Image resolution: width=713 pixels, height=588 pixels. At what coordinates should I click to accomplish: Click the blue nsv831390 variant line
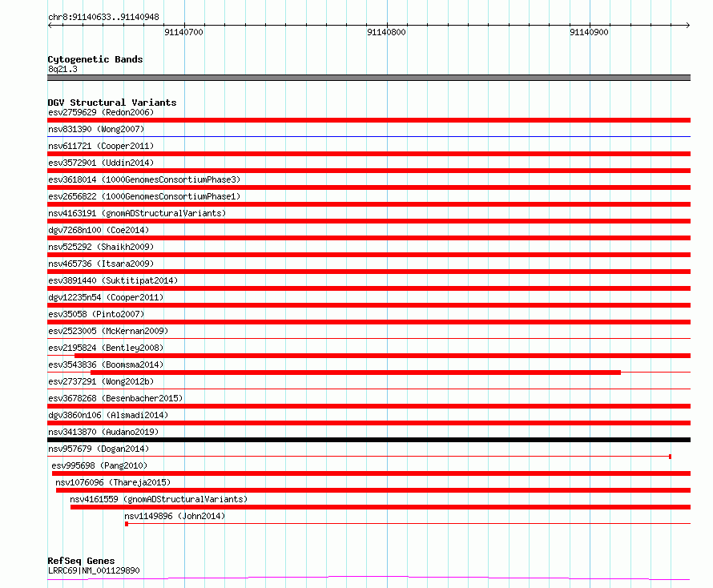tap(369, 136)
